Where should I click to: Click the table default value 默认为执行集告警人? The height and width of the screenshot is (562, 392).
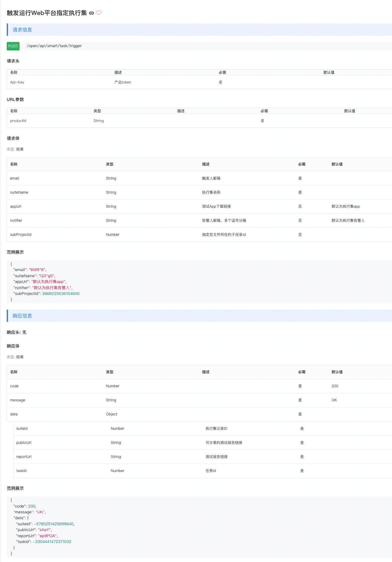(x=348, y=221)
